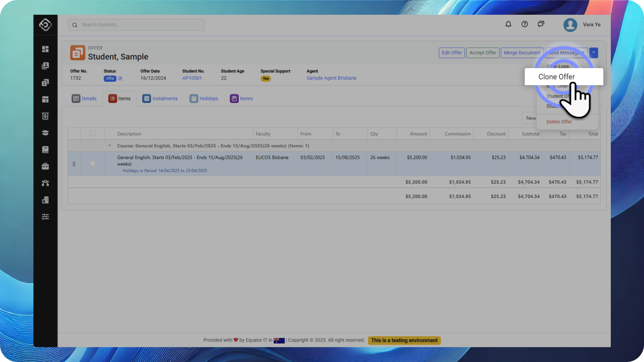Tick the select-all checkbox in table header
Viewport: 644px width, 362px height.
92,134
